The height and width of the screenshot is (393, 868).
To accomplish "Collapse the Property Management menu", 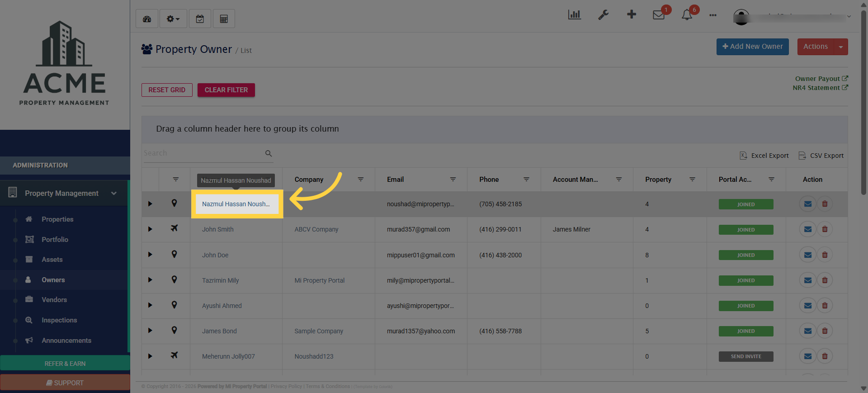I will [114, 193].
